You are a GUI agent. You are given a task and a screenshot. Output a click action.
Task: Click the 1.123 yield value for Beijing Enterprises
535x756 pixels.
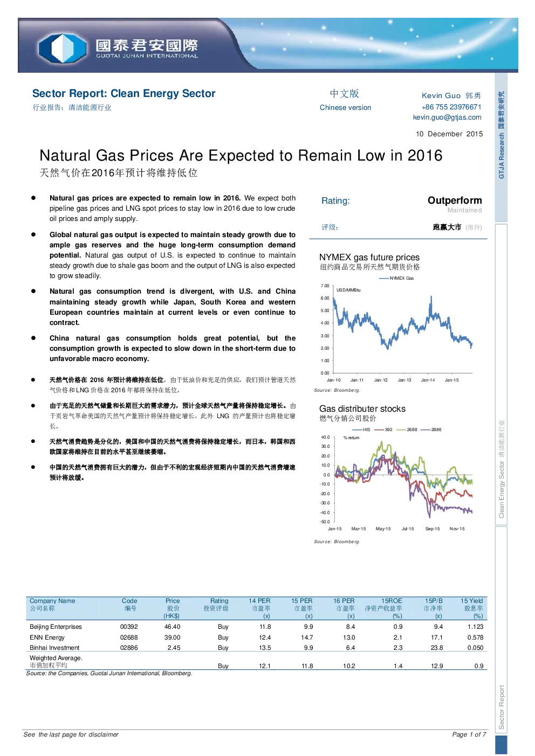point(476,627)
